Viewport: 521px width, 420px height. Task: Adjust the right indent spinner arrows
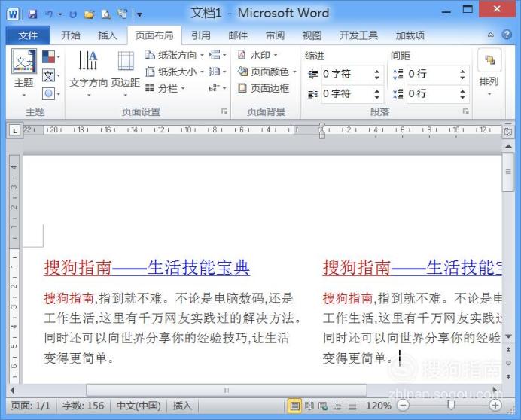(377, 94)
